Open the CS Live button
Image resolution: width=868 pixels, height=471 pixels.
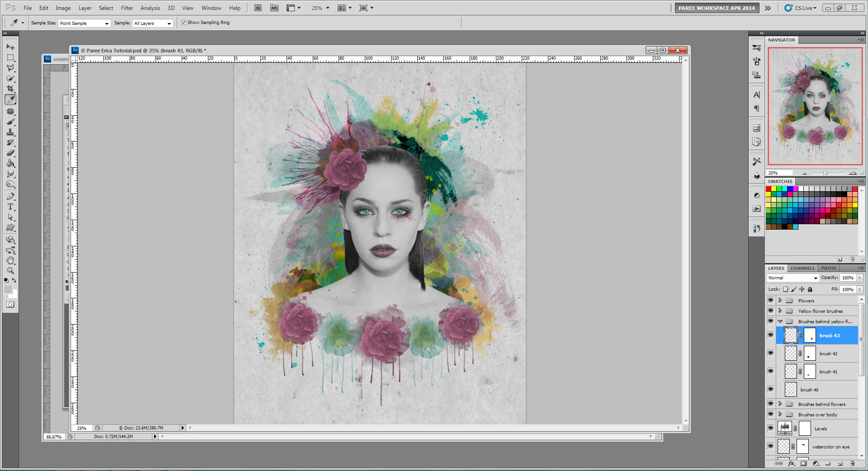(801, 8)
